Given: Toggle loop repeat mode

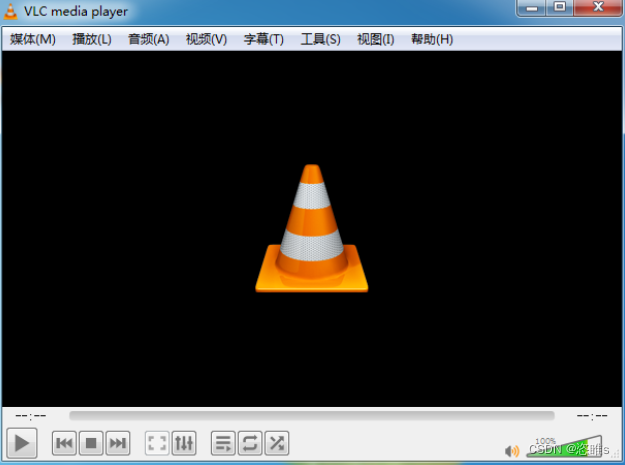Looking at the screenshot, I should pos(250,443).
